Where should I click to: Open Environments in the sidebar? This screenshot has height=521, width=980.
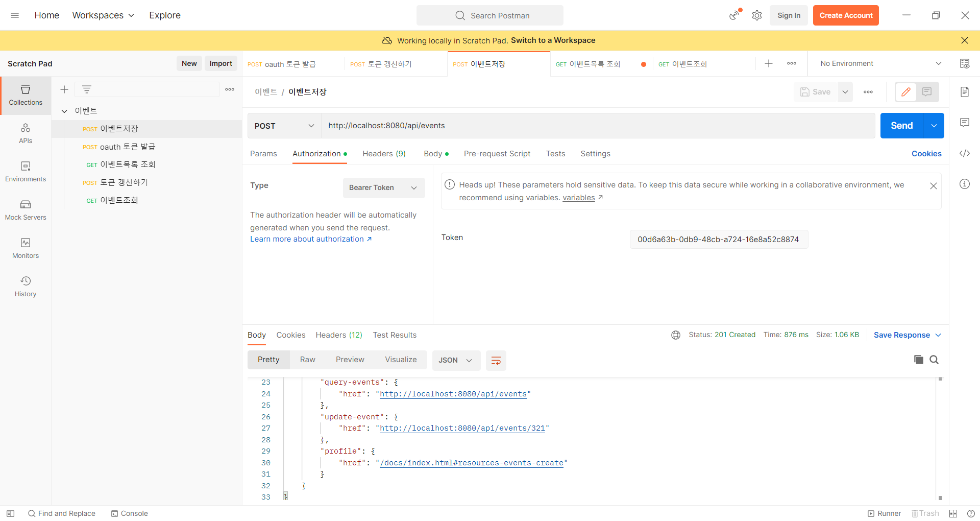click(x=26, y=172)
